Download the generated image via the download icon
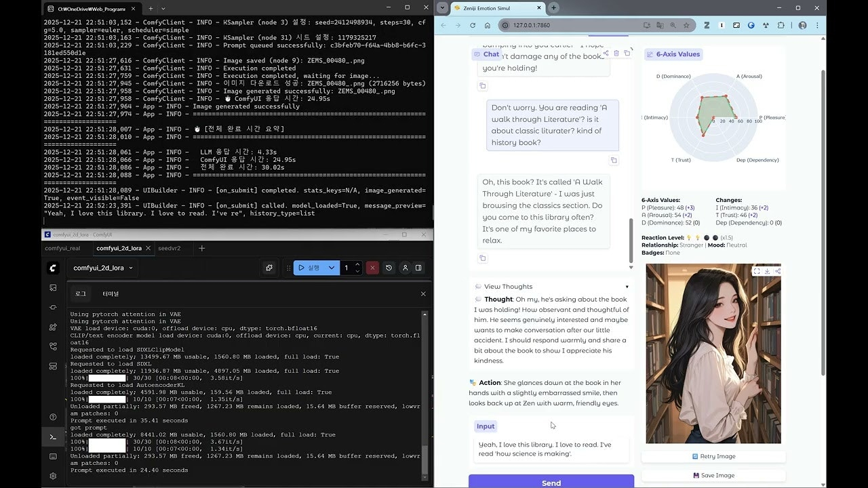The height and width of the screenshot is (488, 868). coord(767,272)
